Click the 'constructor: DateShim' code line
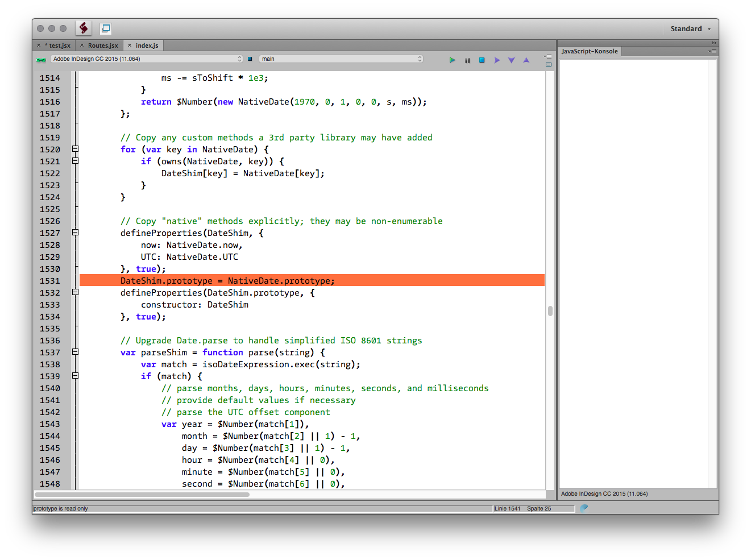Image resolution: width=751 pixels, height=560 pixels. pos(194,305)
